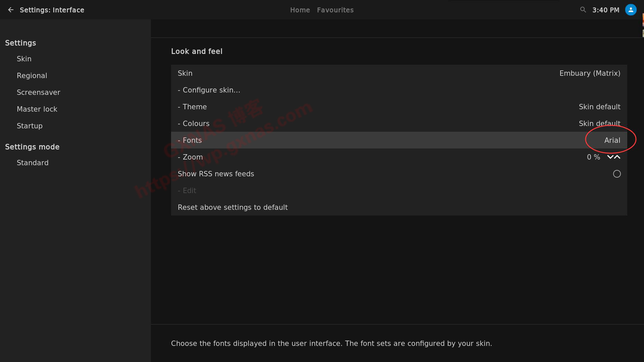Click Reset above settings to default button
Image resolution: width=644 pixels, height=362 pixels.
point(233,207)
